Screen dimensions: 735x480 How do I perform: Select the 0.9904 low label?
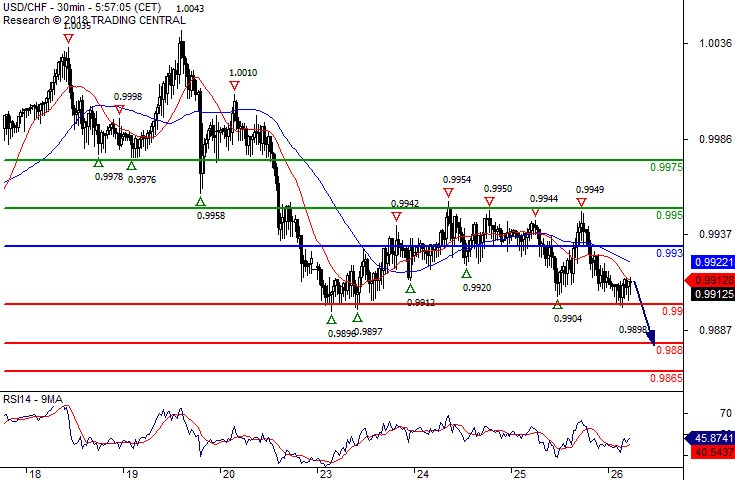(568, 319)
